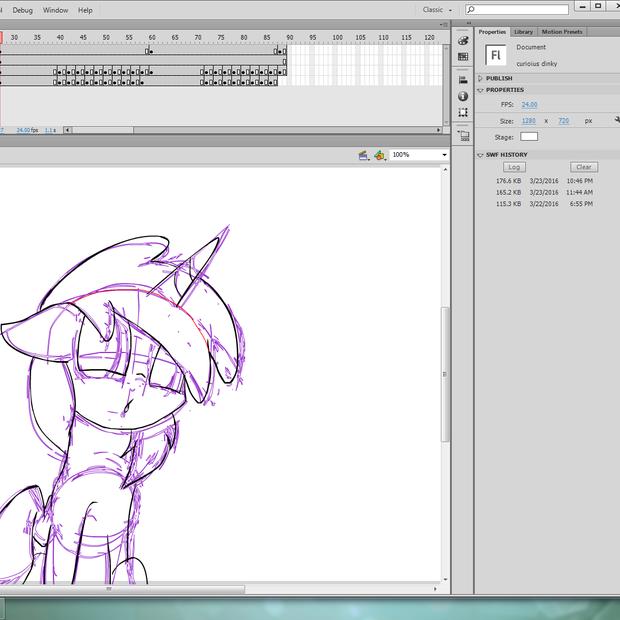
Task: Click the timeline horizontal scrollbar thumb
Action: coord(103,130)
